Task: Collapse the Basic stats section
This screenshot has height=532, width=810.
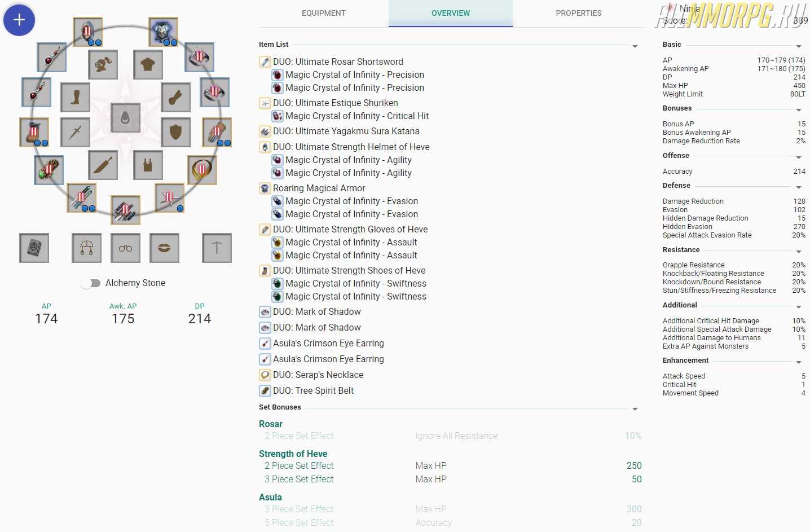Action: (x=799, y=46)
